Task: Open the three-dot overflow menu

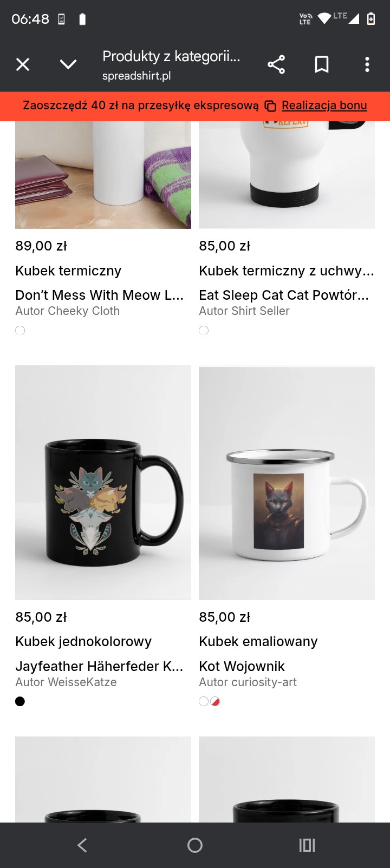Action: (x=367, y=64)
